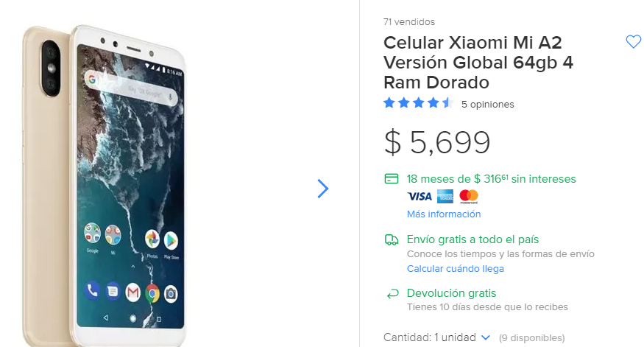Click the credit card payment icon
The height and width of the screenshot is (347, 644).
click(392, 179)
